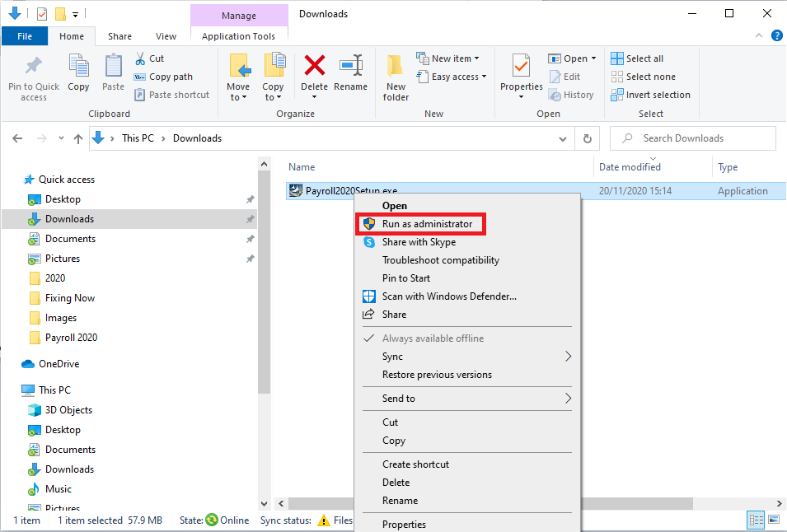The width and height of the screenshot is (787, 532).
Task: Sort by Date modified column
Action: pos(630,167)
